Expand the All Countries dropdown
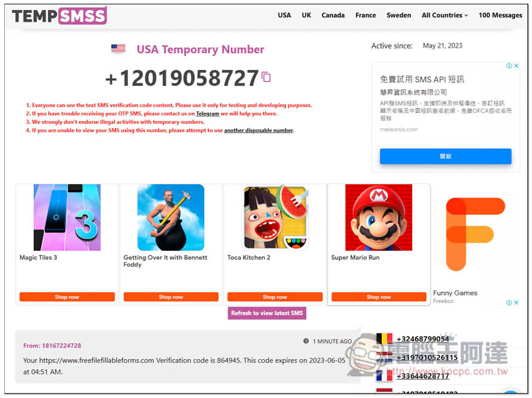 [444, 15]
